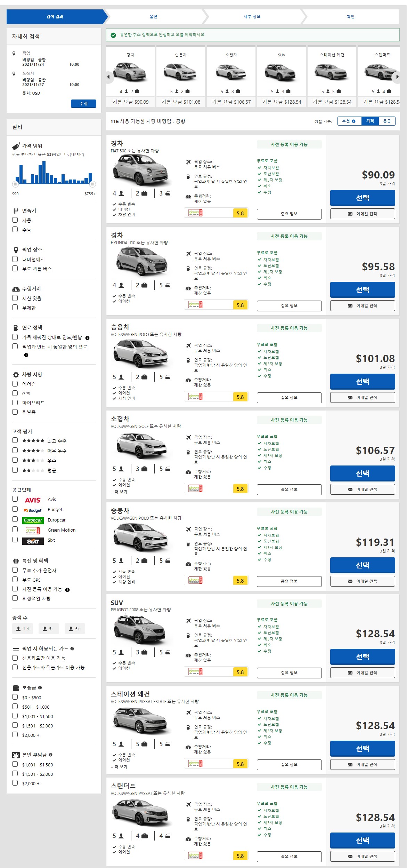407x868 pixels.
Task: Go to the 확인 step tab
Action: click(x=351, y=17)
